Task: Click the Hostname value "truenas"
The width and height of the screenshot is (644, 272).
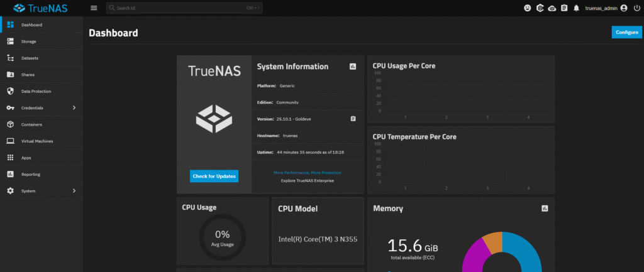Action: tap(290, 136)
